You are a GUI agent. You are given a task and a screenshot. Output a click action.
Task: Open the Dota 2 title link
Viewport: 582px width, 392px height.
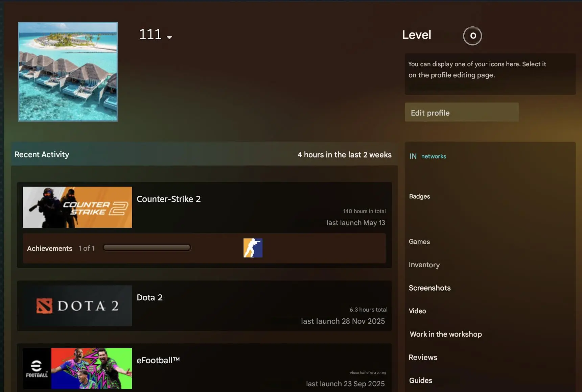(149, 297)
